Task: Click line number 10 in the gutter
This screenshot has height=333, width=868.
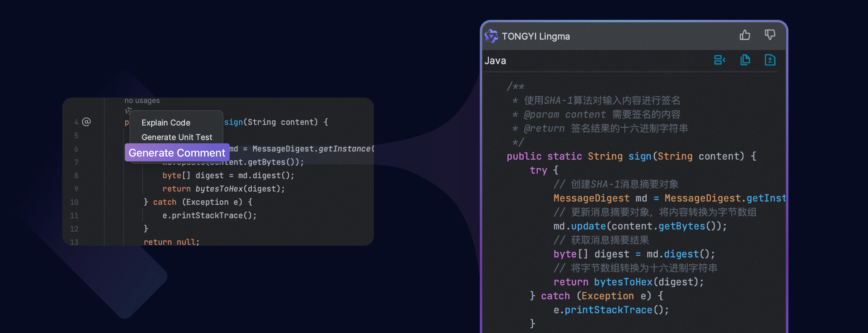Action: tap(74, 202)
